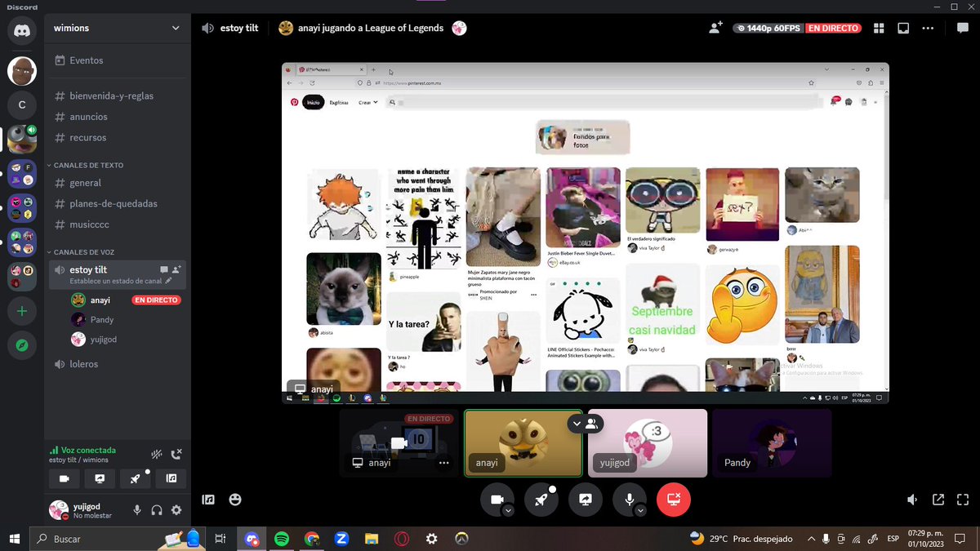This screenshot has width=980, height=551.
Task: Start an activity with the round rocket button
Action: click(x=541, y=500)
